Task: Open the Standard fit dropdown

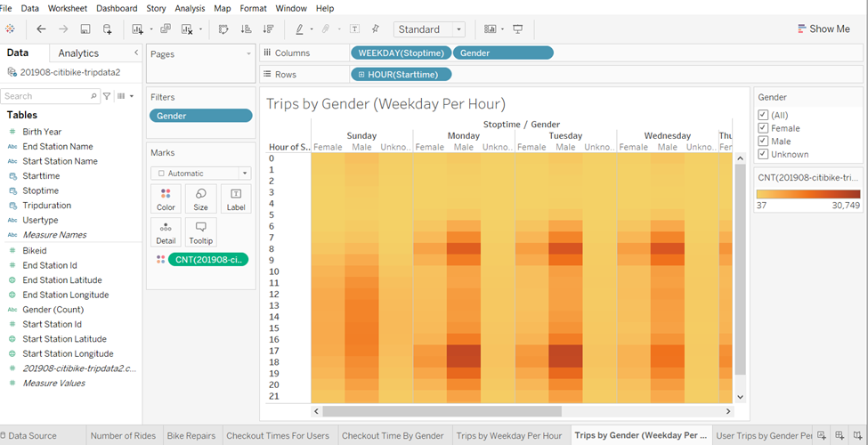Action: (429, 29)
